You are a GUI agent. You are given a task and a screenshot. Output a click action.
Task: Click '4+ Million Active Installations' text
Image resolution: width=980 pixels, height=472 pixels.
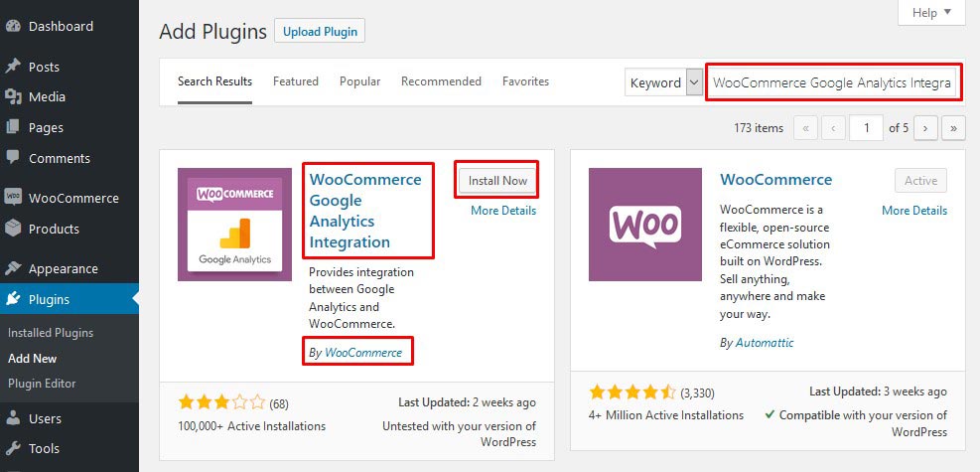point(666,415)
